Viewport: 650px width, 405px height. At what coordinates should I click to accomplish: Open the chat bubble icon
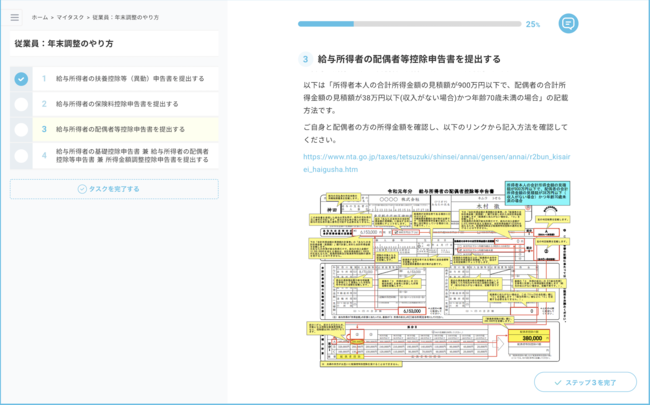pos(568,23)
